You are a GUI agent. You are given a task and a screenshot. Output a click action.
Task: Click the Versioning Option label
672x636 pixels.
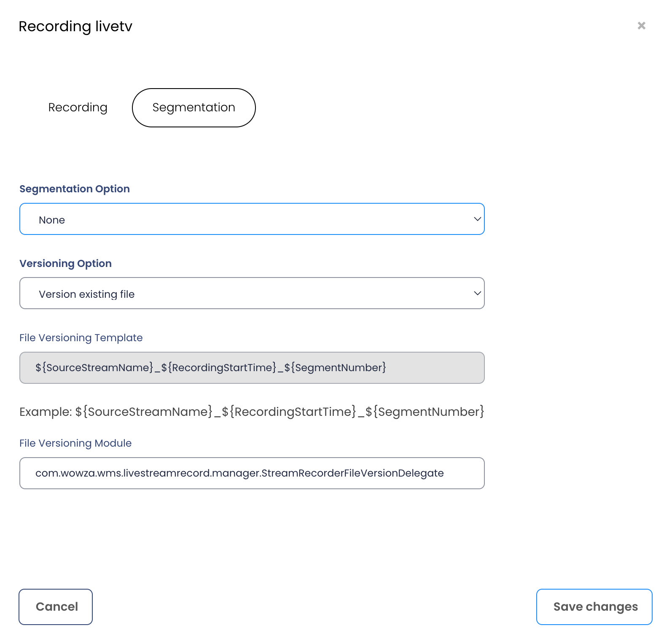(x=66, y=264)
